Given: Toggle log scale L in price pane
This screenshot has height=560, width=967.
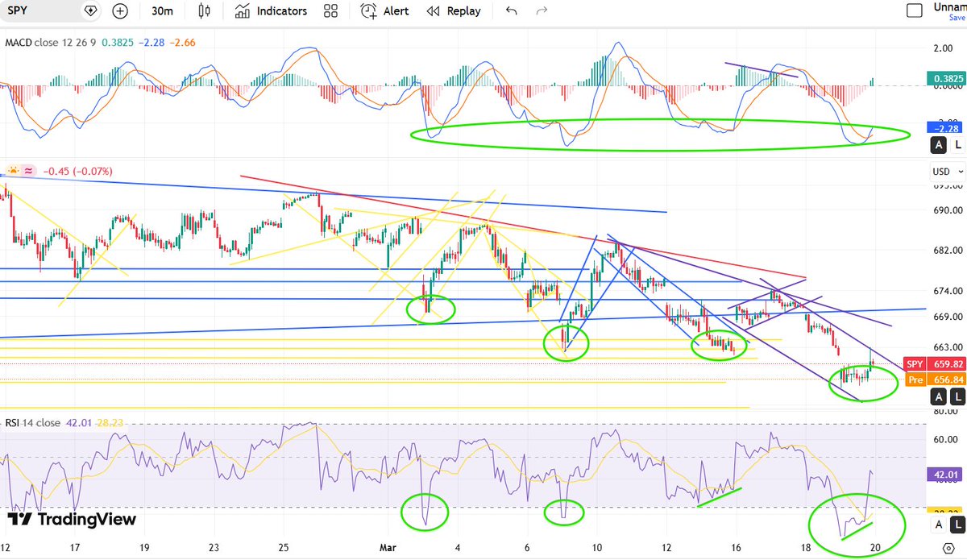Looking at the screenshot, I should [957, 396].
